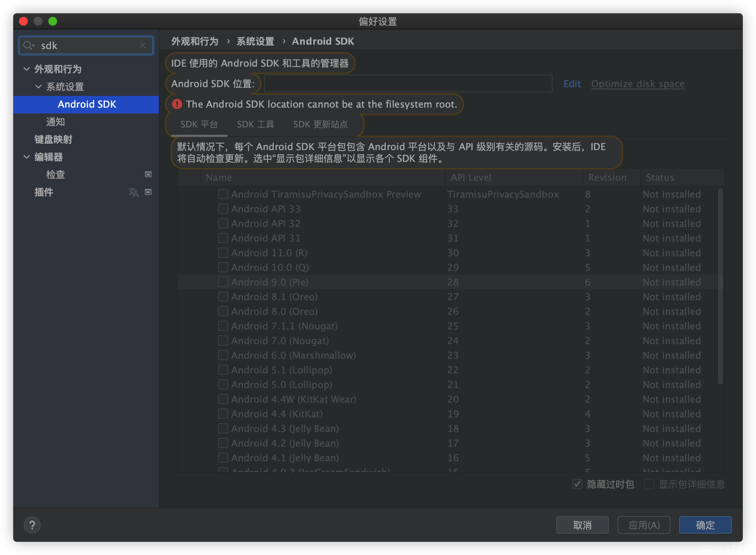Screen dimensions: 756x555
Task: Check the Android 8.1 (Oreo) checkbox
Action: click(223, 297)
